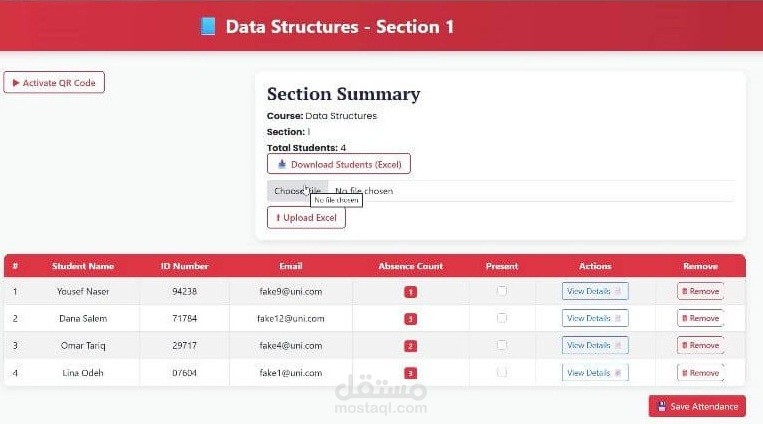Click the trash icon in Lina Odeh's row

[x=685, y=373]
